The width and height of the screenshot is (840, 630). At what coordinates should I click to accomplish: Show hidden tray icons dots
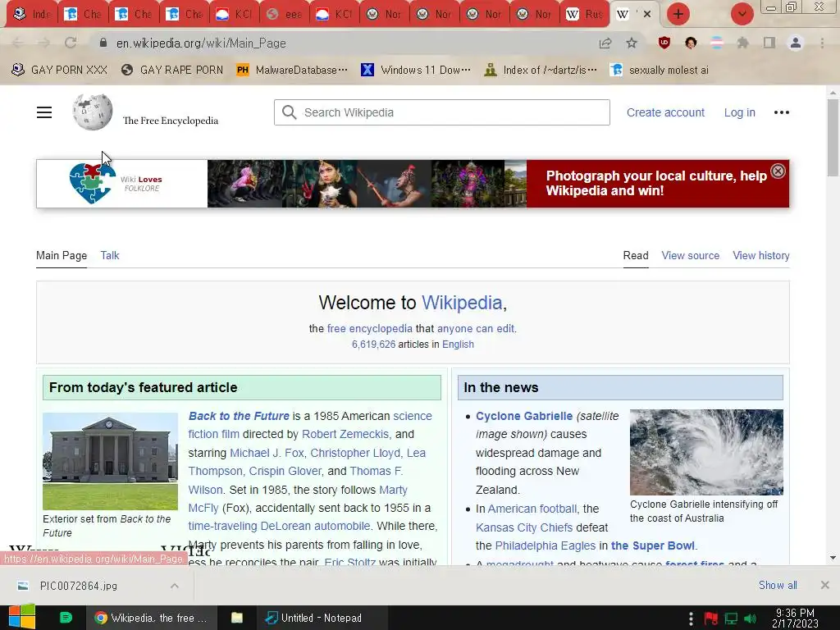click(x=691, y=619)
